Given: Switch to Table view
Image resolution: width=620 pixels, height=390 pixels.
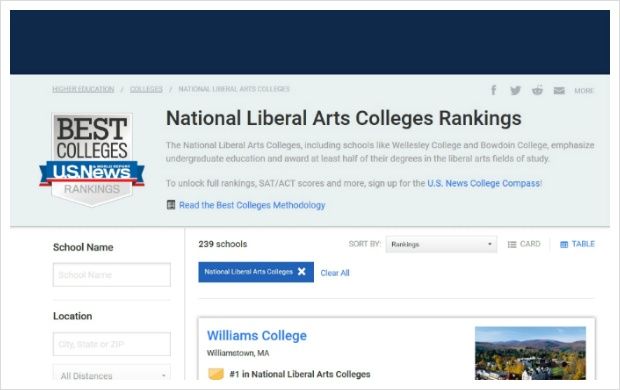Looking at the screenshot, I should (577, 244).
